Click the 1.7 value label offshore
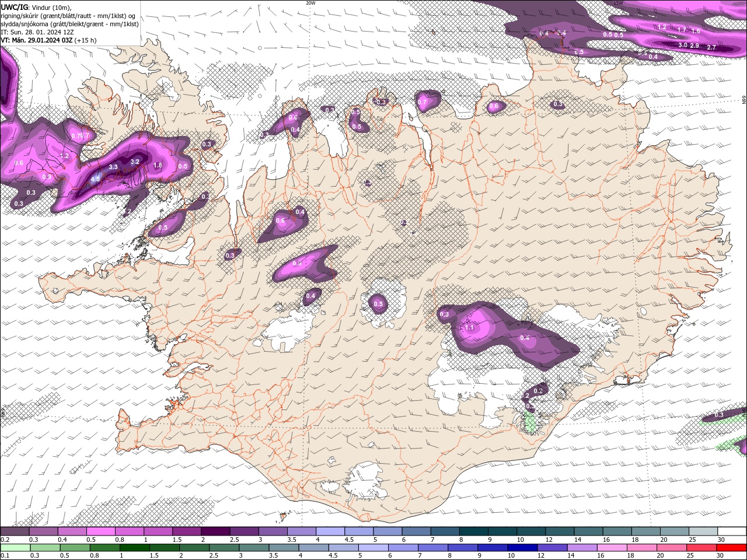This screenshot has width=747, height=560. [x=682, y=30]
